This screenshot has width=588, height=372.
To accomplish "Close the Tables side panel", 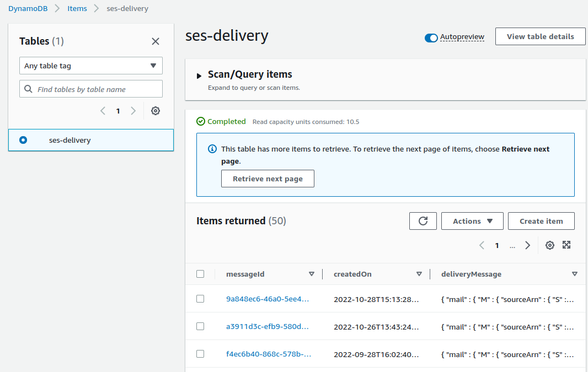I will pyautogui.click(x=155, y=41).
